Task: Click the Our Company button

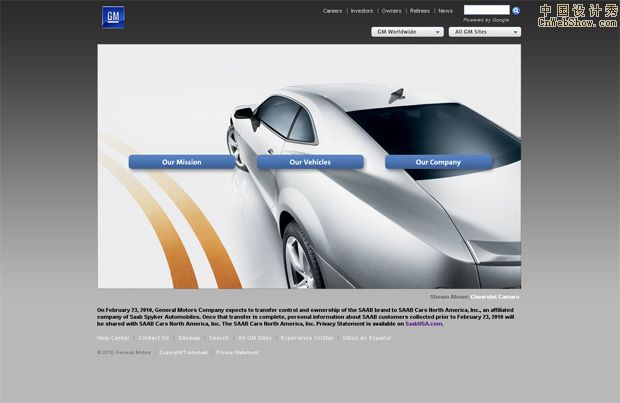Action: 438,162
